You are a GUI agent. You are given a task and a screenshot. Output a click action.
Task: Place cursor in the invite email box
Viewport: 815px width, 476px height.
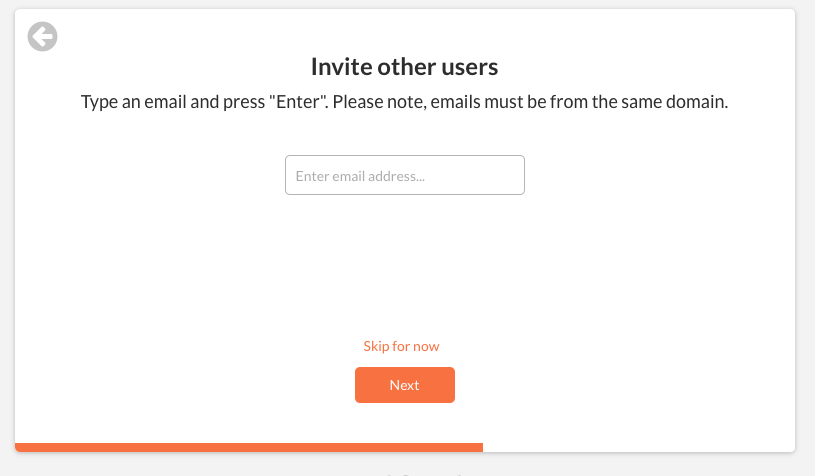point(404,175)
